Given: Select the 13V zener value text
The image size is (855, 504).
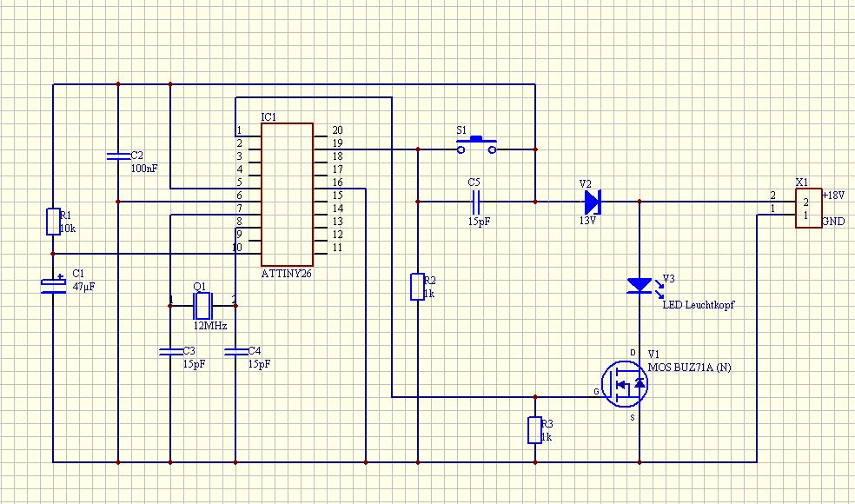Looking at the screenshot, I should (x=588, y=221).
